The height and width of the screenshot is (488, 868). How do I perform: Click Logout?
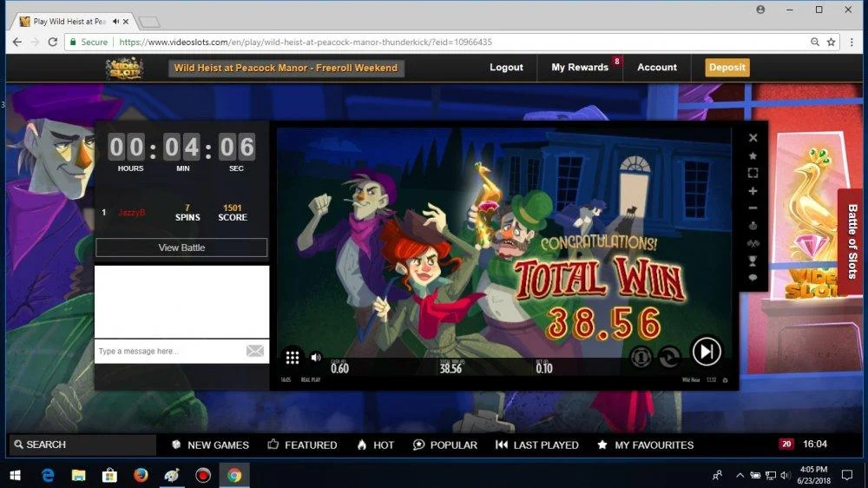(x=506, y=68)
